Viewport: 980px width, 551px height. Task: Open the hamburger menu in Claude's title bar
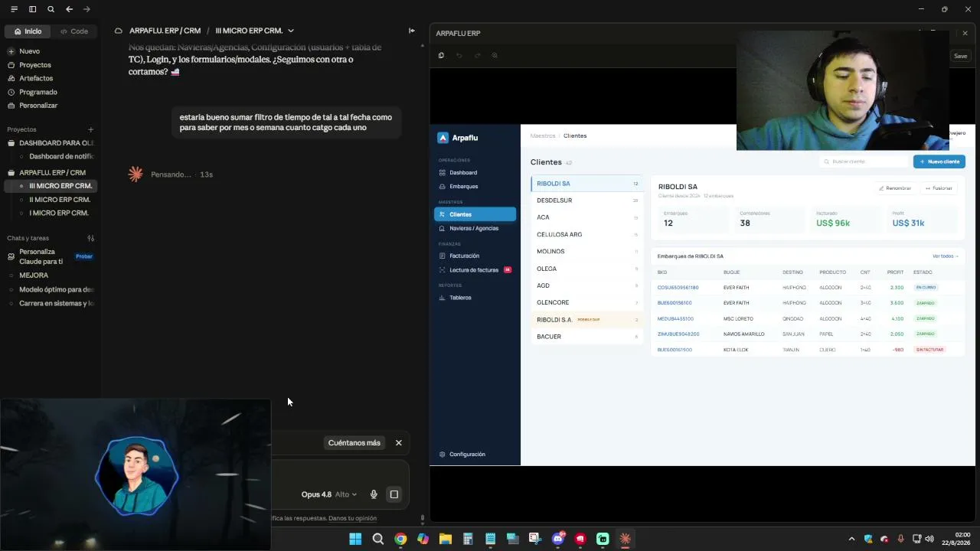[x=14, y=9]
